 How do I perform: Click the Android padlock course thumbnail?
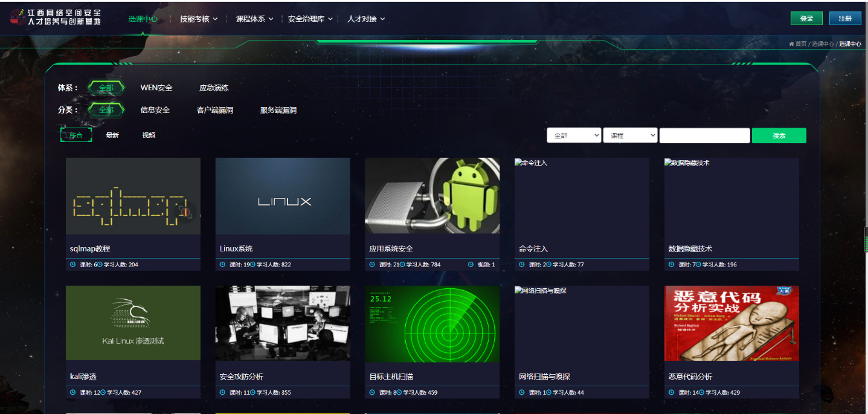(432, 196)
